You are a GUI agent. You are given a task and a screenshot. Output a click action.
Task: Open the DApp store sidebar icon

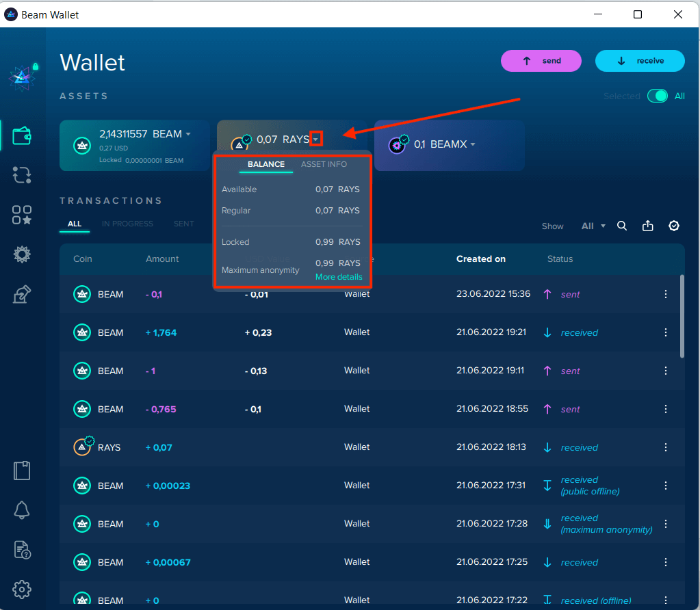tap(22, 215)
